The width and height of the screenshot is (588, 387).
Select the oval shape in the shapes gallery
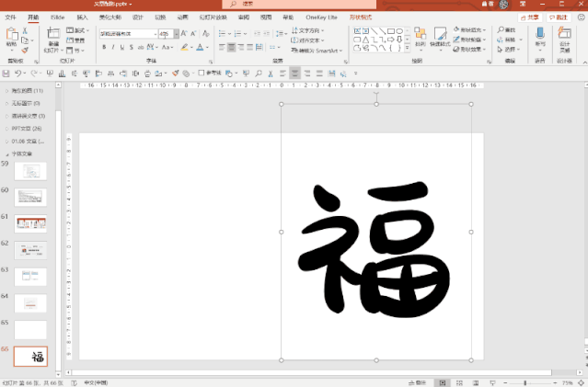399,31
